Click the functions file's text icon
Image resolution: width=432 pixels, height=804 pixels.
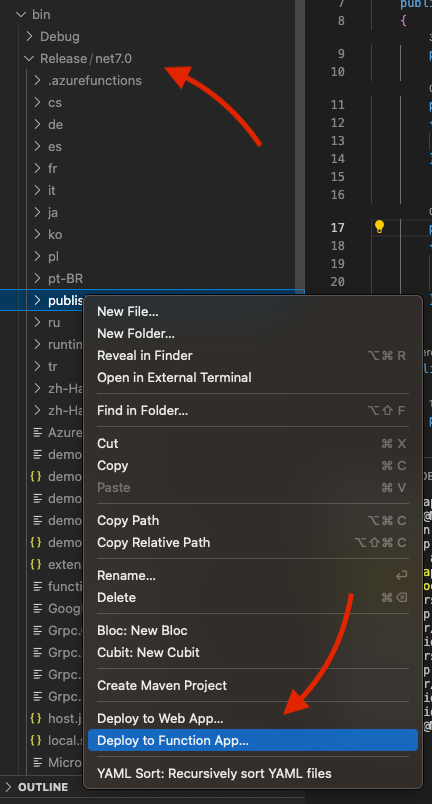click(37, 586)
